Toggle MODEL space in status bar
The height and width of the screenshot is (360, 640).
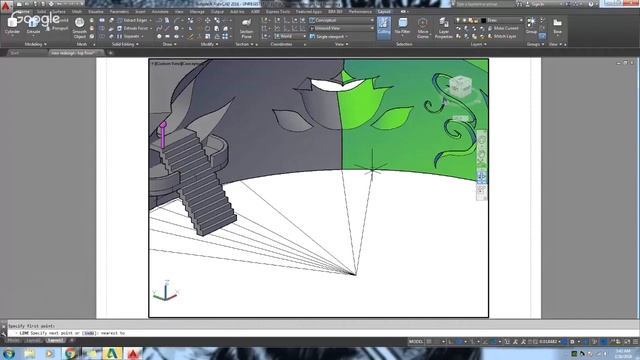coord(416,342)
